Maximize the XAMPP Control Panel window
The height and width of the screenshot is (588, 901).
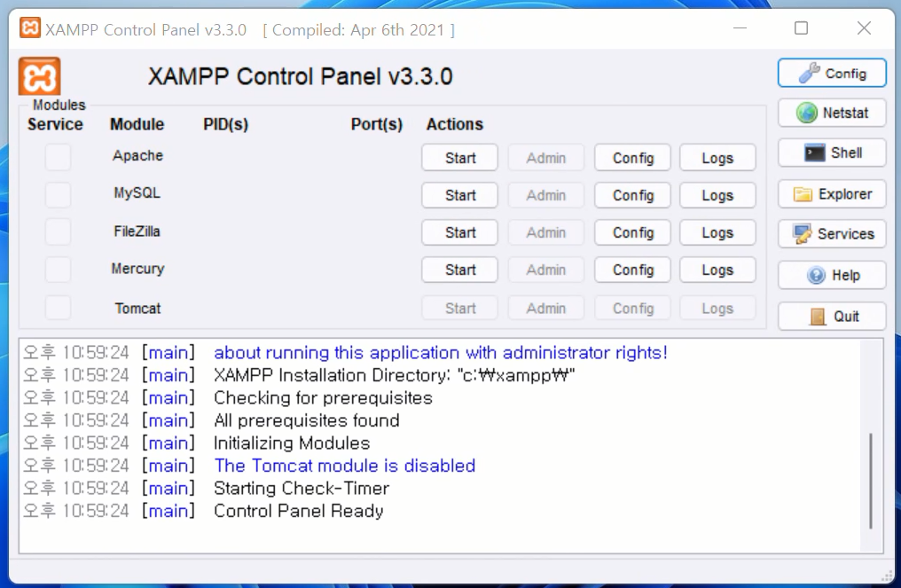tap(801, 27)
